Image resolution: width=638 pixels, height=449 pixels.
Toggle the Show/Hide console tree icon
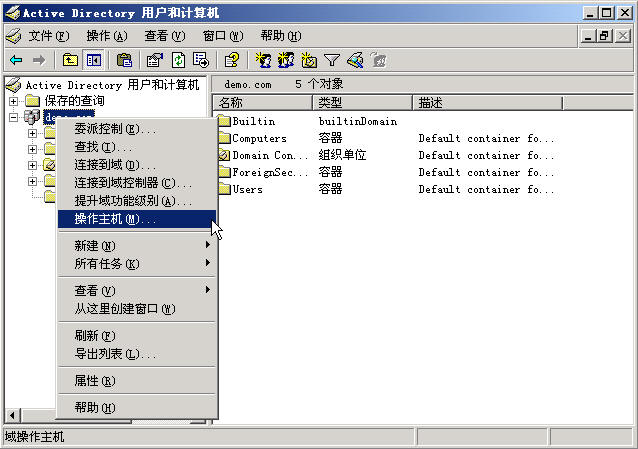93,60
